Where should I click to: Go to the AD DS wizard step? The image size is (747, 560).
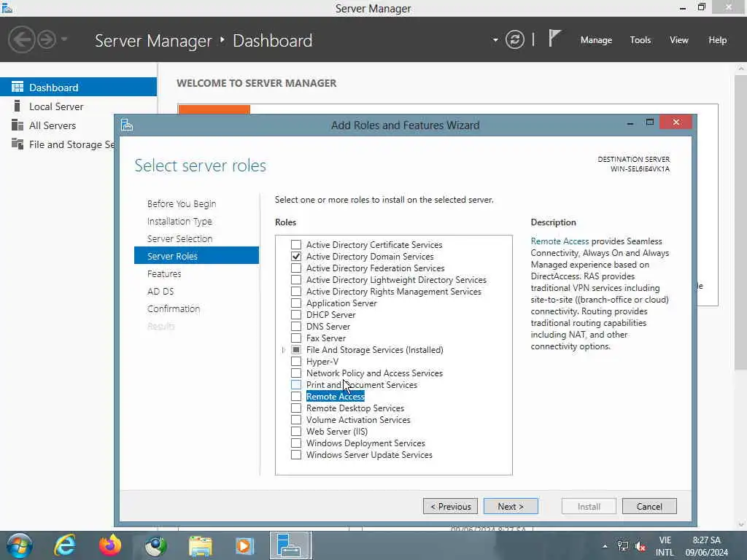coord(160,292)
